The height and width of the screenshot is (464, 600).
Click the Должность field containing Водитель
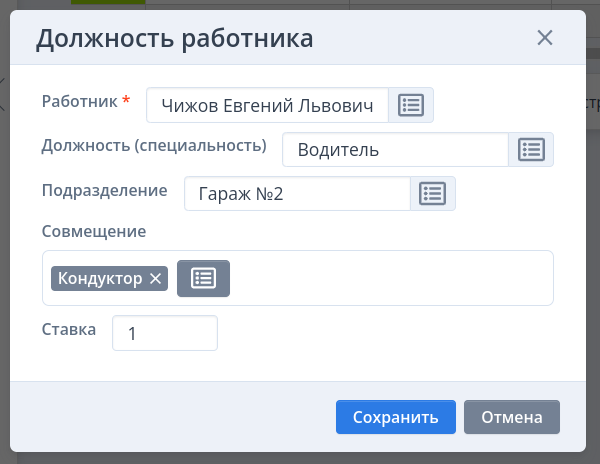(395, 150)
